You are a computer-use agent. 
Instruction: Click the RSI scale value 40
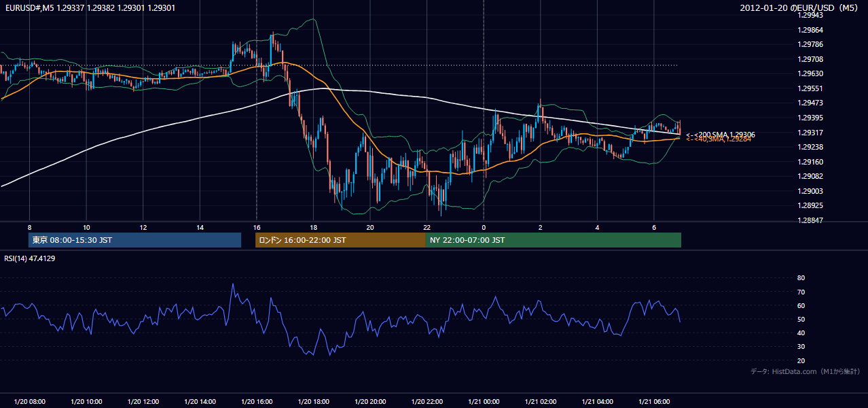[801, 333]
